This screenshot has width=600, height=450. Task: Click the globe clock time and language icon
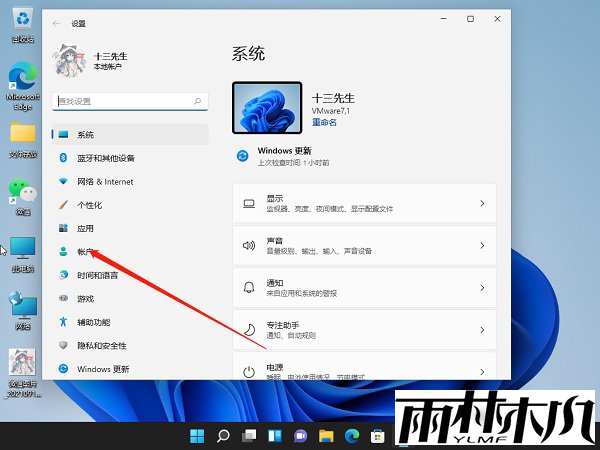point(64,275)
